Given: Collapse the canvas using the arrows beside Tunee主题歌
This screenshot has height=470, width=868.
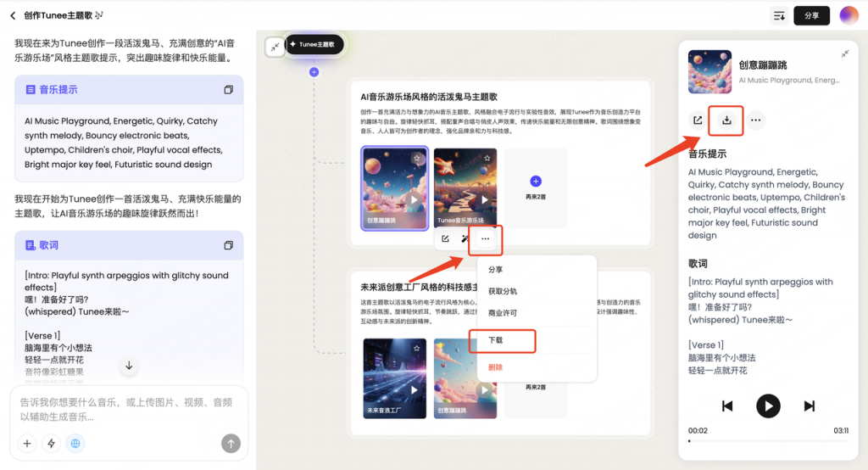Looking at the screenshot, I should click(275, 48).
